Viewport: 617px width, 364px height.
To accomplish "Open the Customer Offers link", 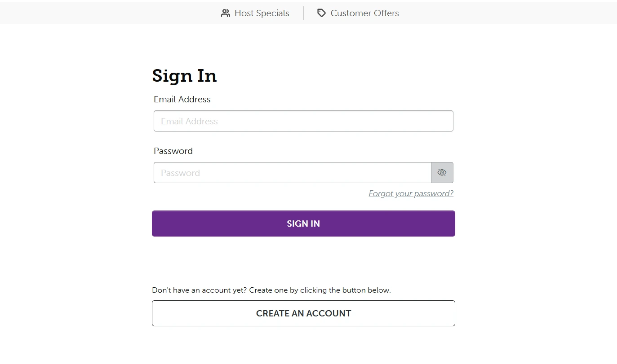I will tap(364, 13).
